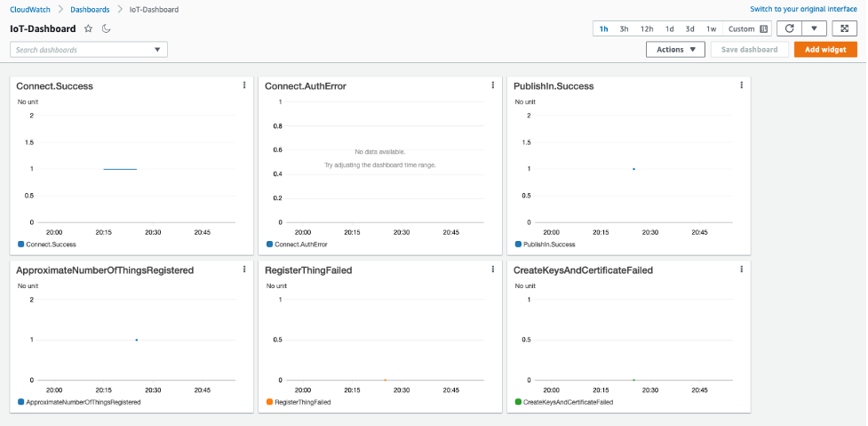Toggle the Connect.Success legend color swatch

point(21,245)
